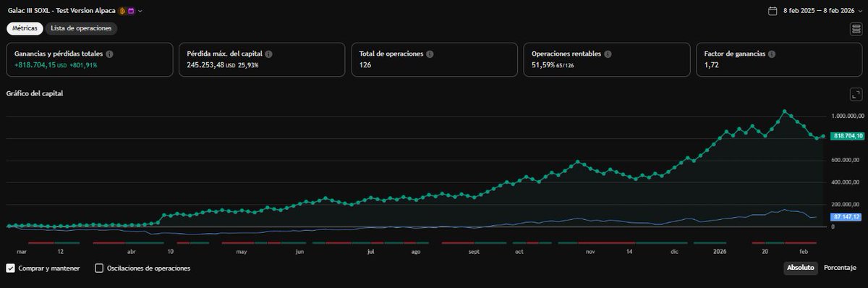Click the 400.000,00 axis label
Image resolution: width=868 pixels, height=288 pixels.
point(846,182)
